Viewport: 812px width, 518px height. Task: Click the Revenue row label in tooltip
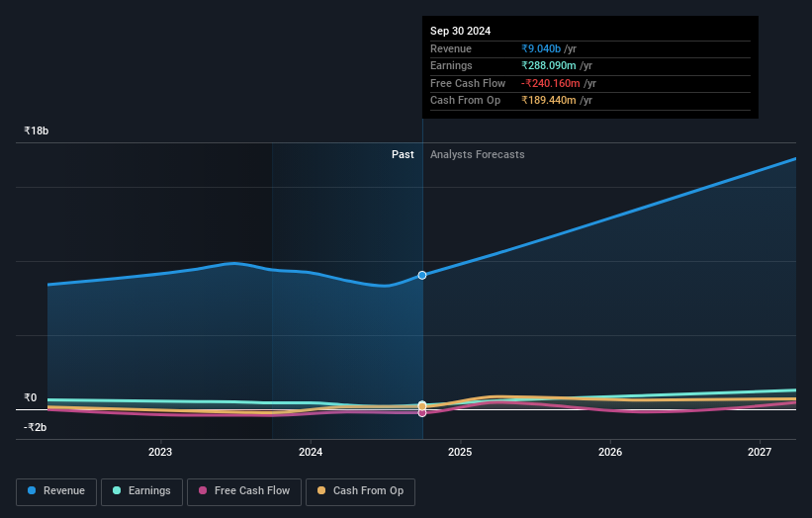451,48
